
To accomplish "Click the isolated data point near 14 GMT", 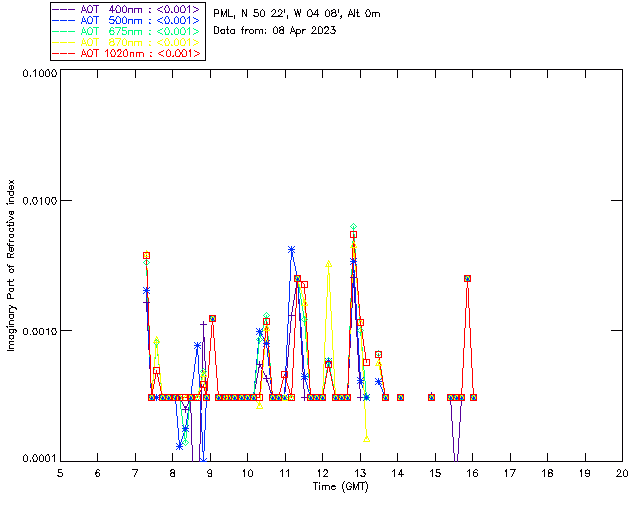I will [400, 397].
